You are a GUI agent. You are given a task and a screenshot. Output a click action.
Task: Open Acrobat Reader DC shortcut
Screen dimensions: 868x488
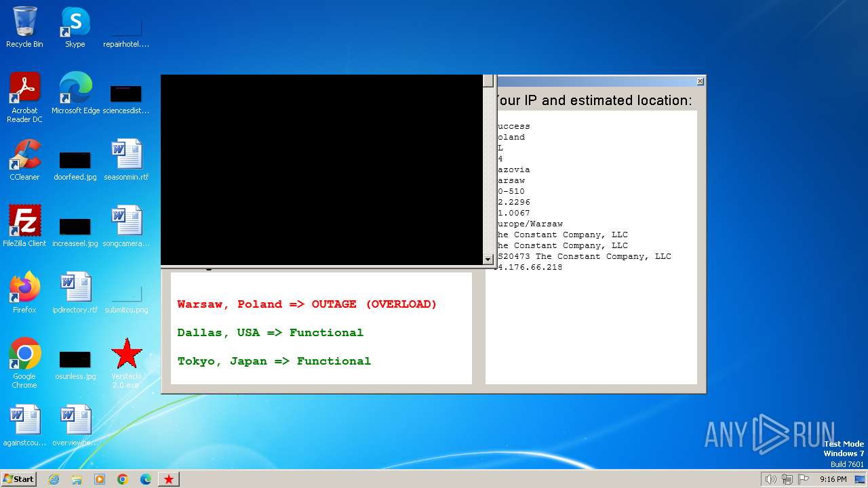[x=24, y=98]
